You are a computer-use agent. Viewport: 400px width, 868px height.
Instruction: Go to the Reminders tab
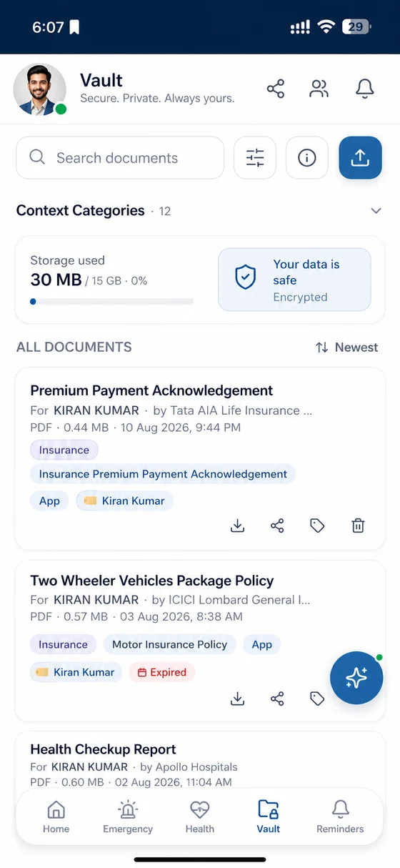340,817
